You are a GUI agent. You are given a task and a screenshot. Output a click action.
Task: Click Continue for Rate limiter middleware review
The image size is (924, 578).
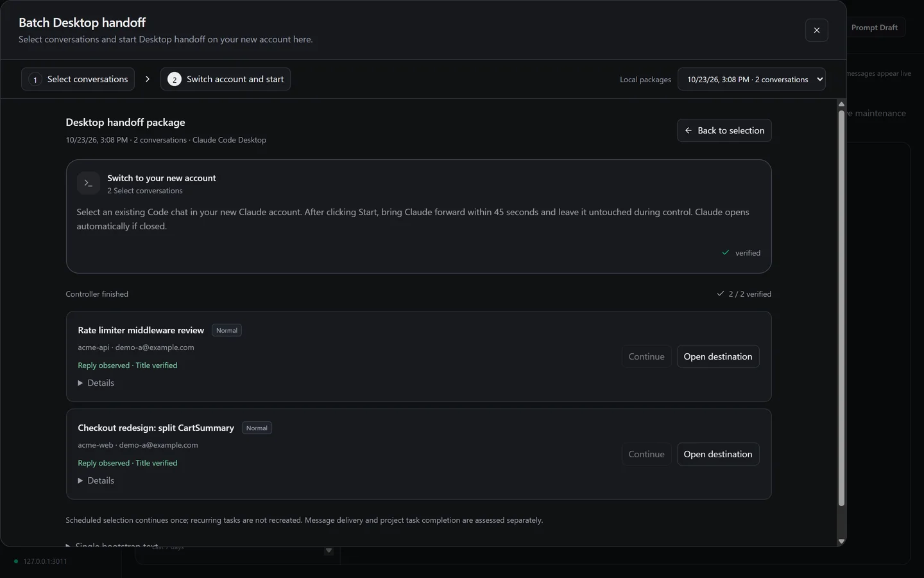pyautogui.click(x=646, y=356)
